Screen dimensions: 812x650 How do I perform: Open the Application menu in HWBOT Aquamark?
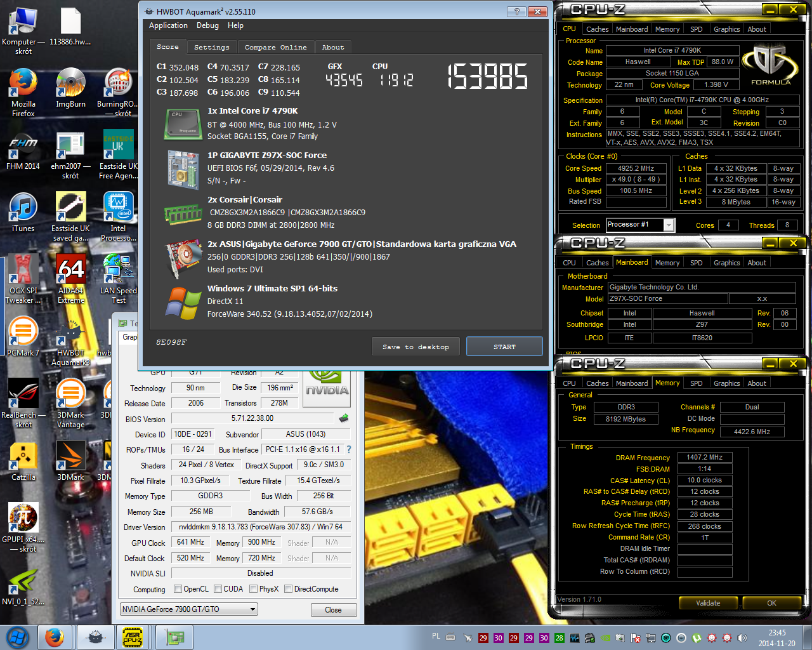168,25
